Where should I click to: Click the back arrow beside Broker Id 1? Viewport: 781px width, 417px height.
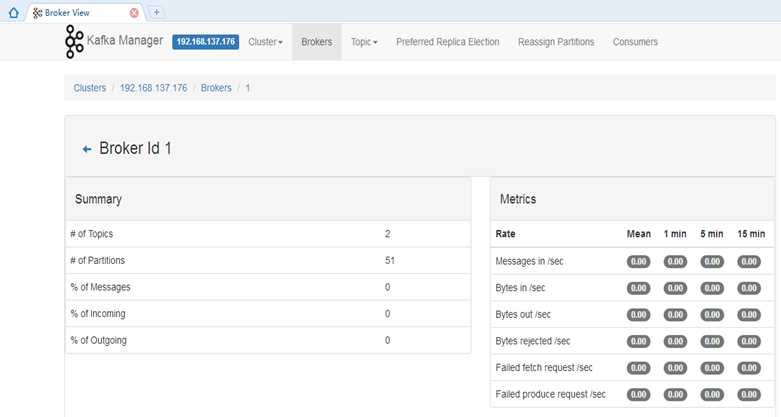coord(87,149)
